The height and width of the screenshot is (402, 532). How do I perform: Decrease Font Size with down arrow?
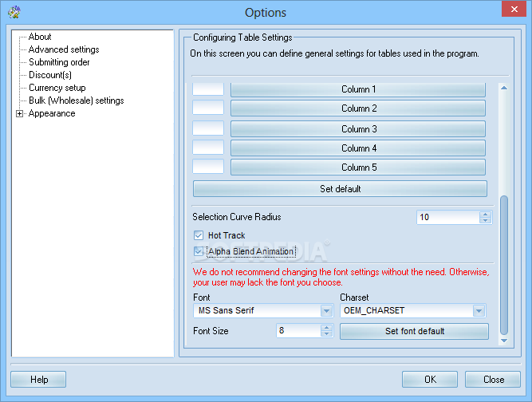[326, 334]
